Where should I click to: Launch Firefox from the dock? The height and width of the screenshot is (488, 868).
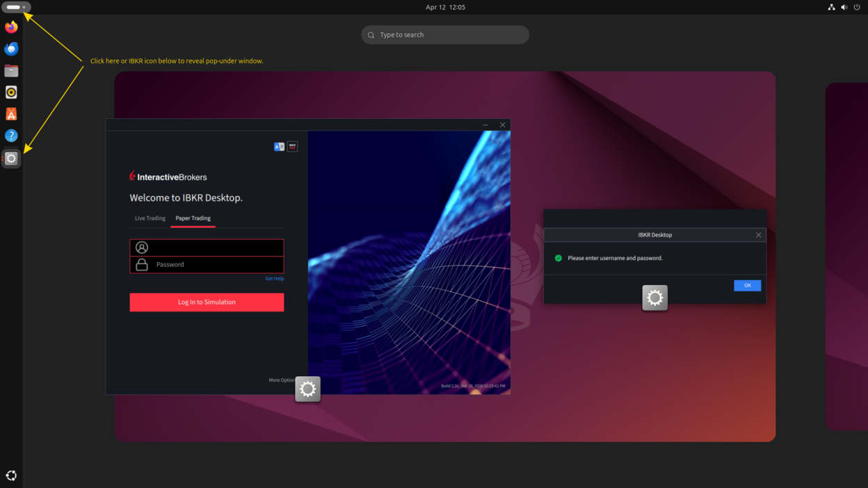pyautogui.click(x=11, y=27)
